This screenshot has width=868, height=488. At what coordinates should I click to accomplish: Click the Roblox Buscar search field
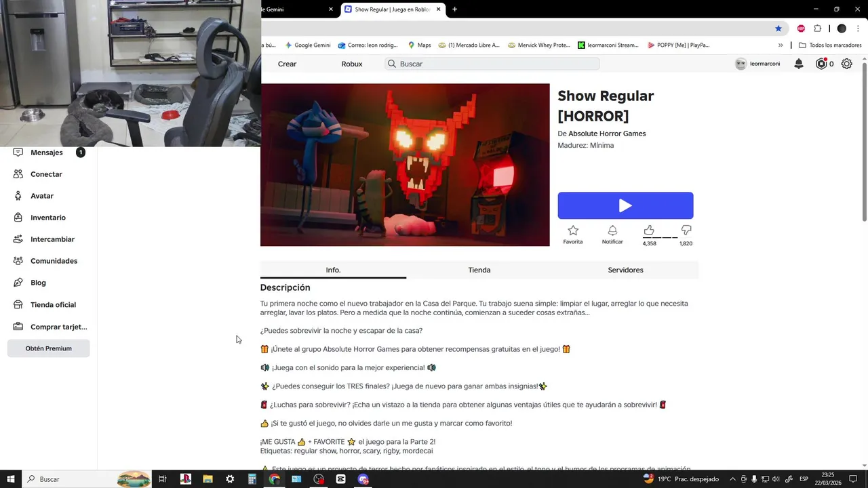(x=492, y=64)
